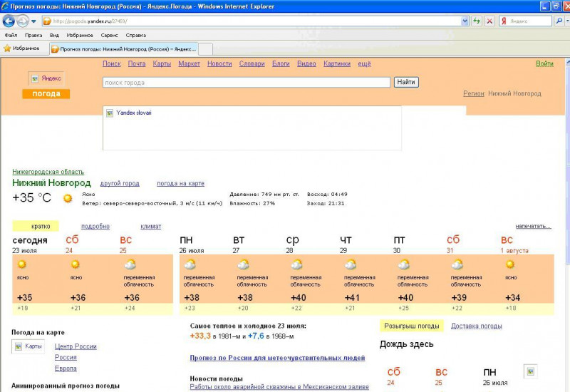
Task: Open the recent pages dropdown arrow
Action: 33,21
